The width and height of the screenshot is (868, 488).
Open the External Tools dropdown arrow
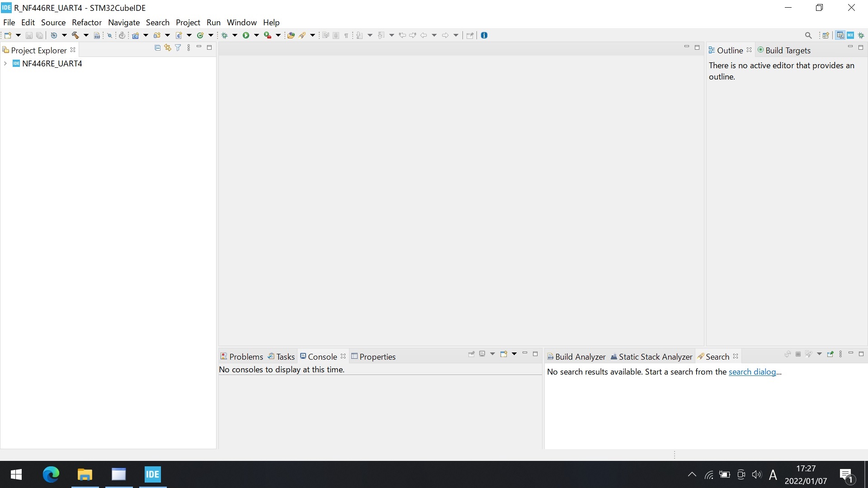278,35
